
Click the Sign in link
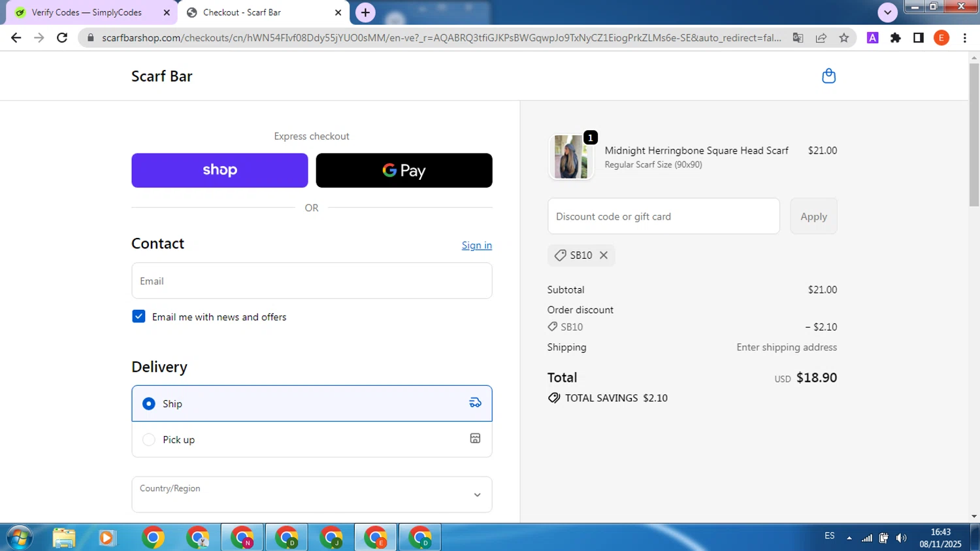pyautogui.click(x=477, y=245)
